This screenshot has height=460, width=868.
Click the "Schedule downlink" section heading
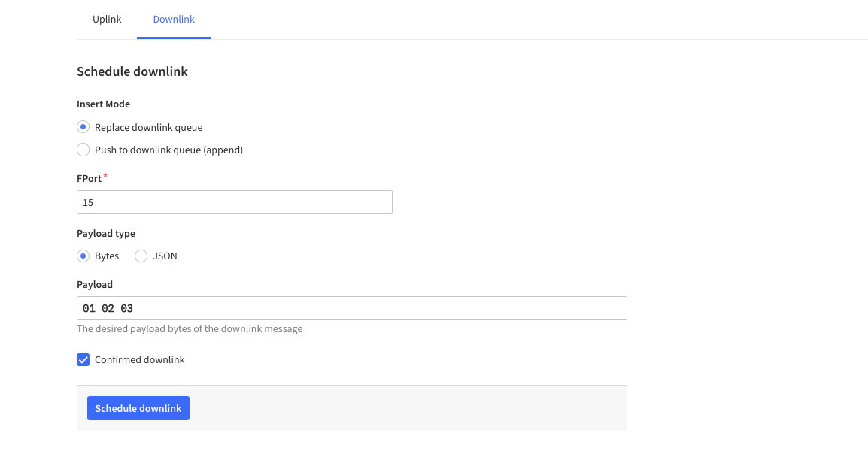(132, 71)
